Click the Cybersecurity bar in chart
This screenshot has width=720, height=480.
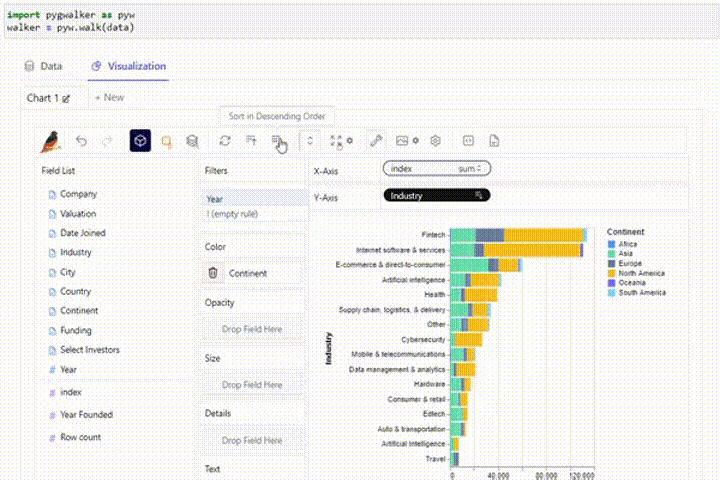click(466, 339)
